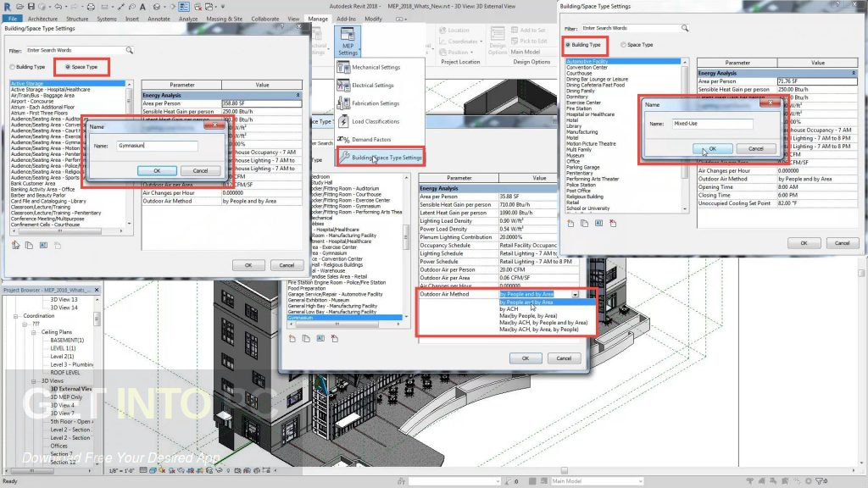Open the Architecture ribbon tab
The height and width of the screenshot is (488, 868).
click(42, 19)
